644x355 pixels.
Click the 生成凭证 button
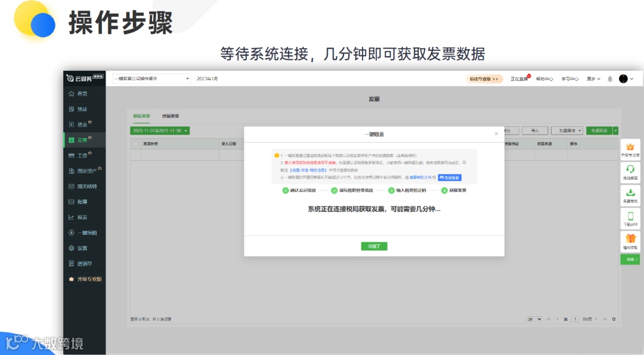pos(599,130)
